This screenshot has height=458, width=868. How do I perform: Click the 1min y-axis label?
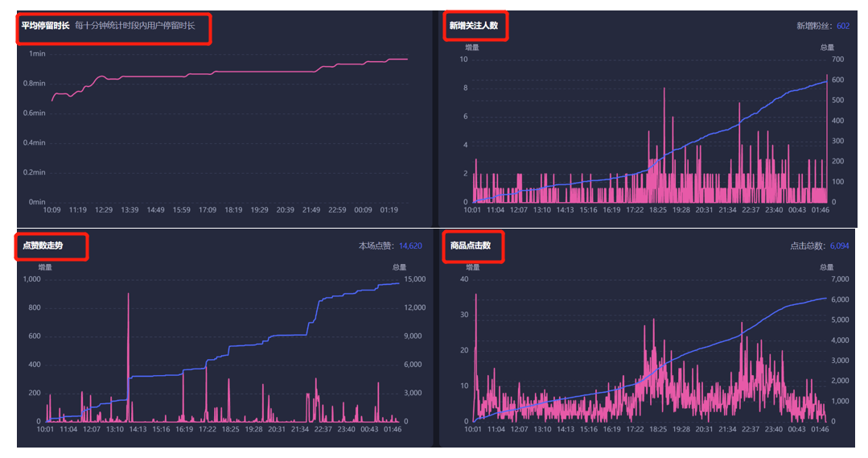click(x=37, y=54)
